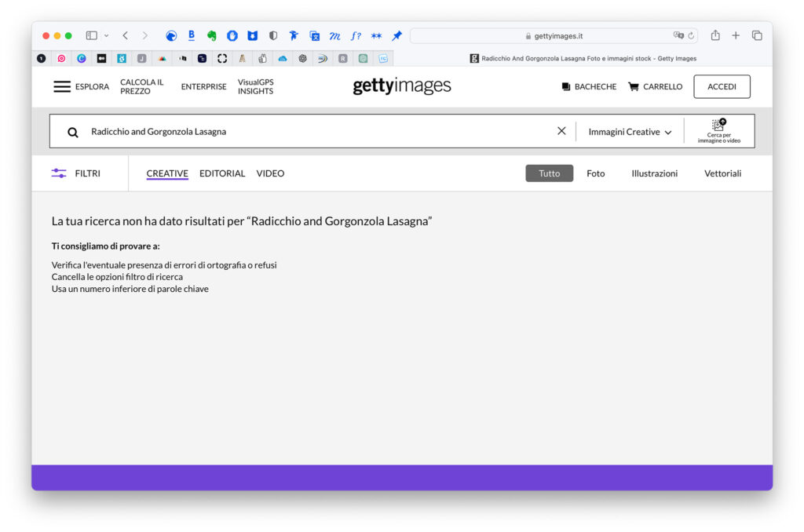Reload the page with the refresh icon
Viewport: 804px width, 532px height.
(x=691, y=36)
